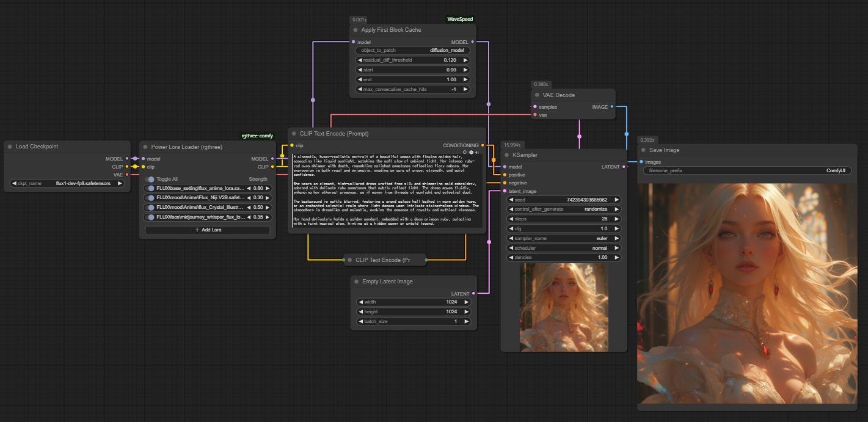Increase flux_anime_lora strength with right arrow
This screenshot has width=868, height=422.
[266, 189]
